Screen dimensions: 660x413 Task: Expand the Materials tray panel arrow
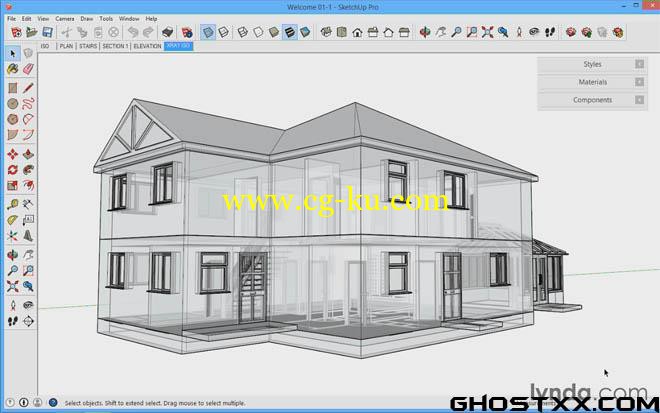point(639,82)
